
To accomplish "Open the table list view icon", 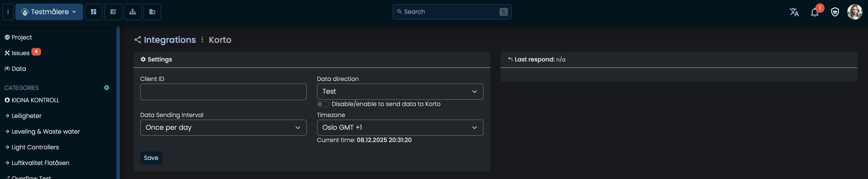I will [152, 12].
